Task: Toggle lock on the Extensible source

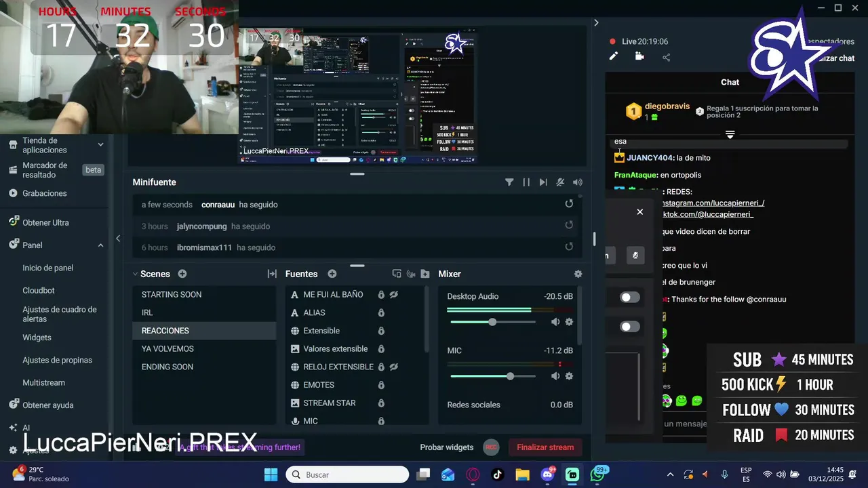Action: 381,331
